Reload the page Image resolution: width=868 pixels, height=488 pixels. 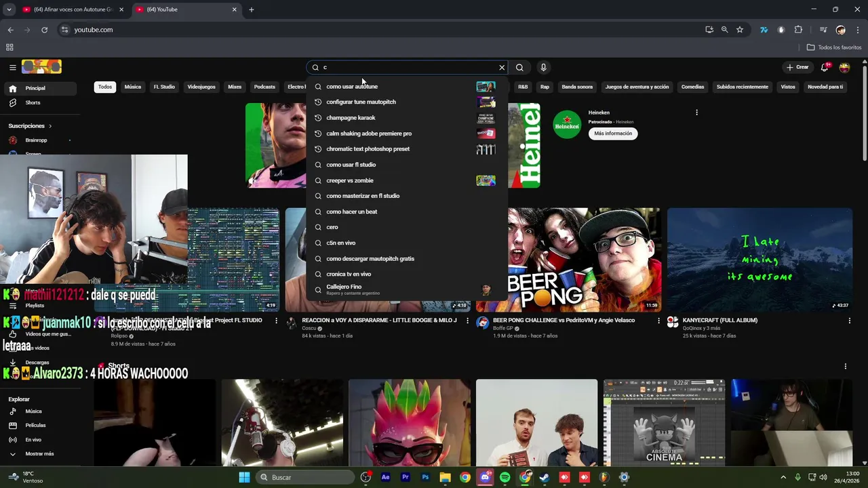[44, 30]
